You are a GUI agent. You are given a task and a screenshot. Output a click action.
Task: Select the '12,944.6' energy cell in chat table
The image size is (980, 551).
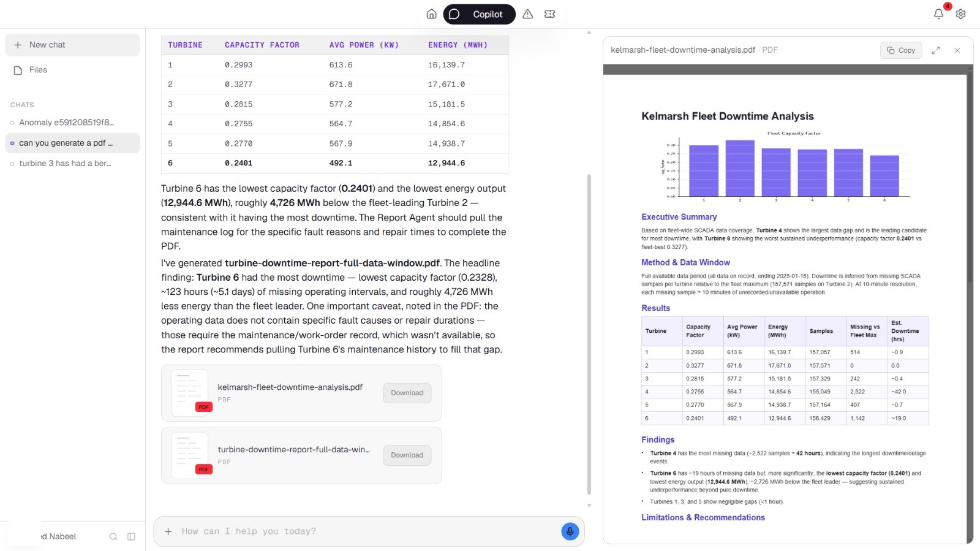coord(447,163)
